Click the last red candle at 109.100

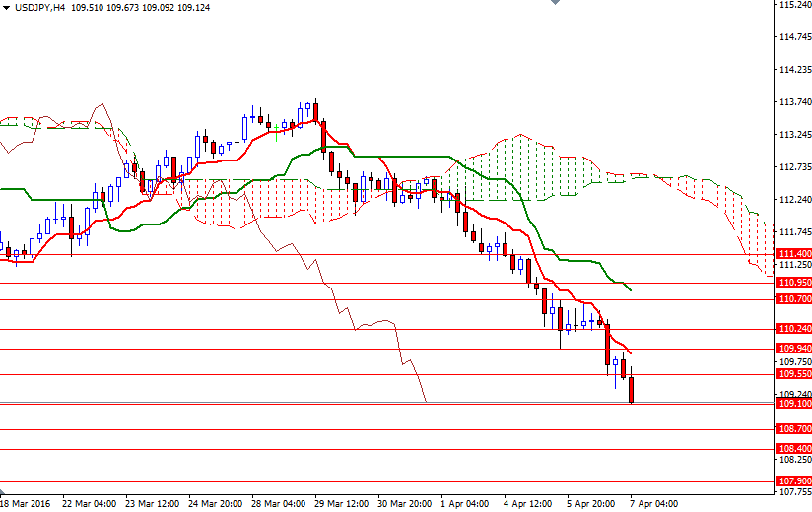(632, 390)
